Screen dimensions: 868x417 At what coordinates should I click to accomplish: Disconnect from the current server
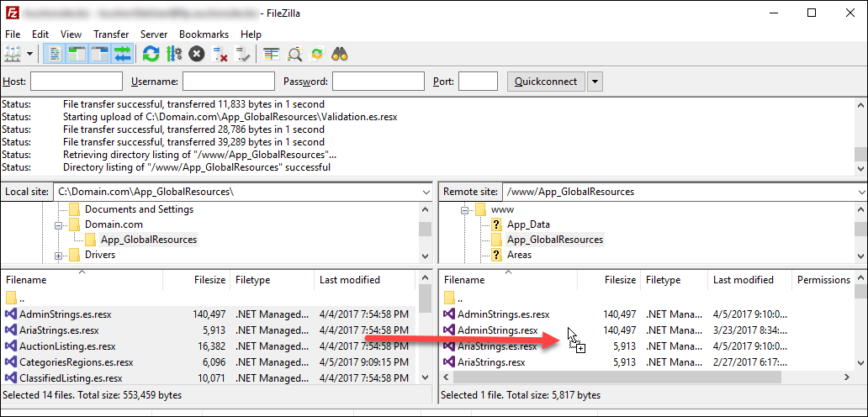220,54
